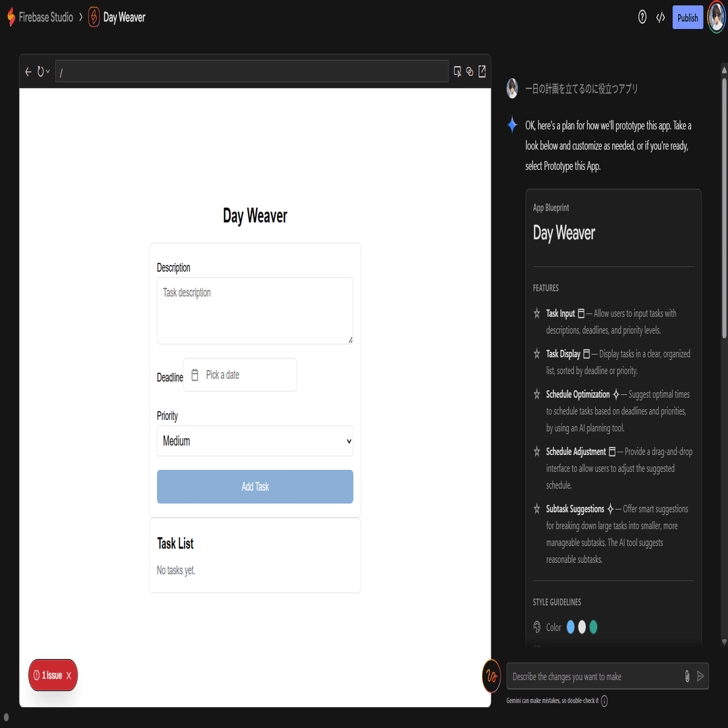Open the Firebase Studio breadcrumb link

(46, 18)
